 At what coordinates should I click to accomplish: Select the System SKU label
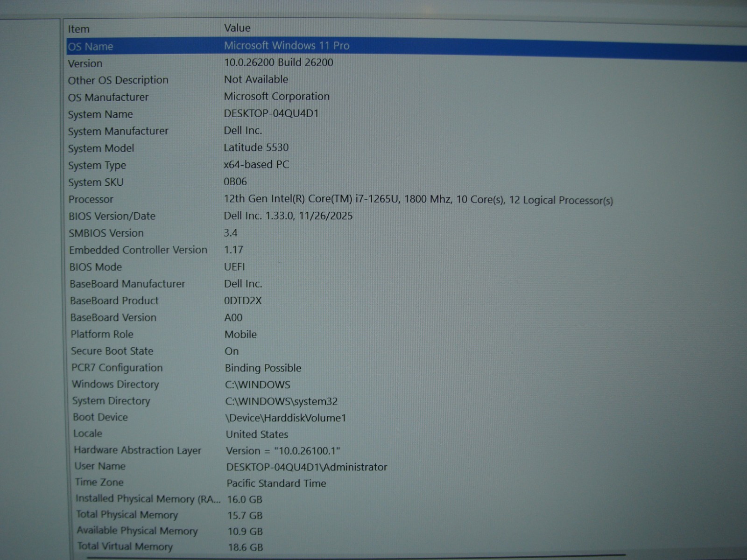click(x=96, y=182)
